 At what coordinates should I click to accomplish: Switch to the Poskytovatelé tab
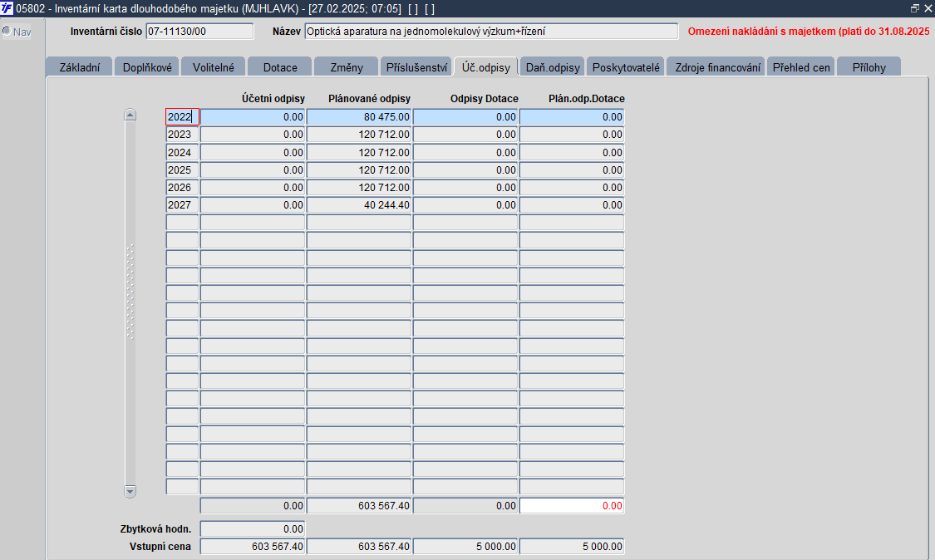click(626, 67)
